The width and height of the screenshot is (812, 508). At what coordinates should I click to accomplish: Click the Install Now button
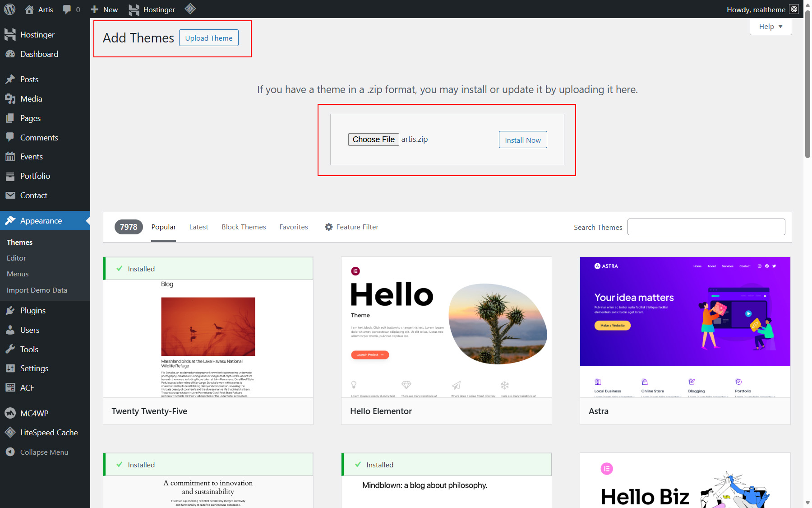coord(522,140)
